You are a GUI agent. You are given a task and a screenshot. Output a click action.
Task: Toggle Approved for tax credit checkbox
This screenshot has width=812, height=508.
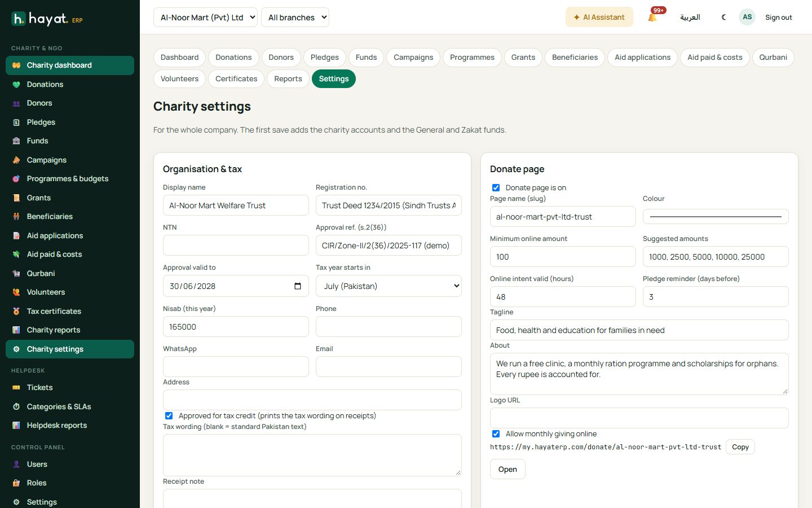click(x=169, y=416)
